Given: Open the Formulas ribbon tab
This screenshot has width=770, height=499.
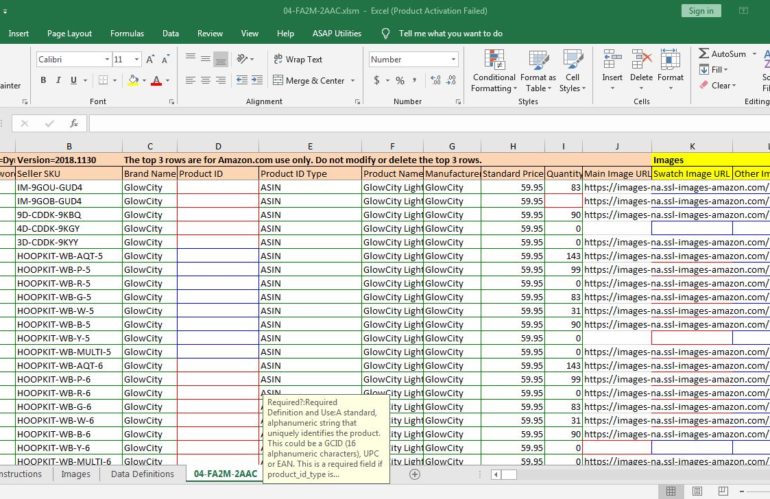Looking at the screenshot, I should [x=126, y=33].
